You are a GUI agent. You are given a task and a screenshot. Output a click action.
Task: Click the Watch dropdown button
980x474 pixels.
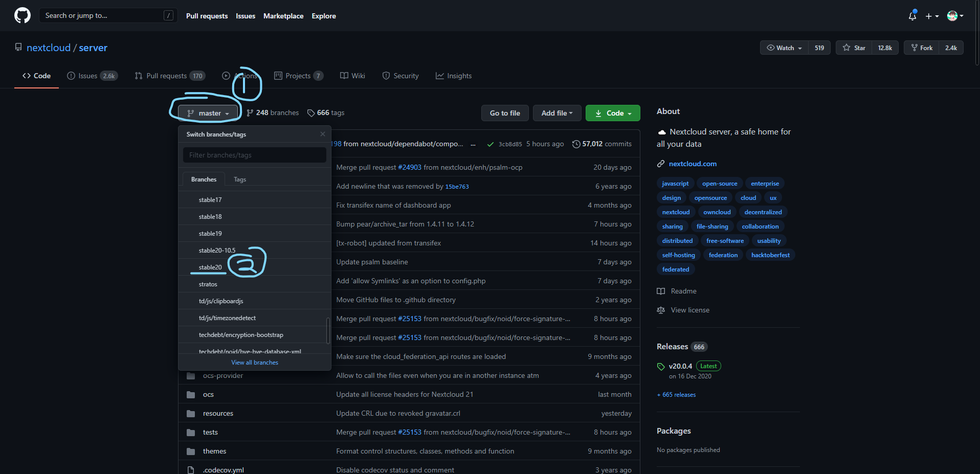click(x=784, y=48)
